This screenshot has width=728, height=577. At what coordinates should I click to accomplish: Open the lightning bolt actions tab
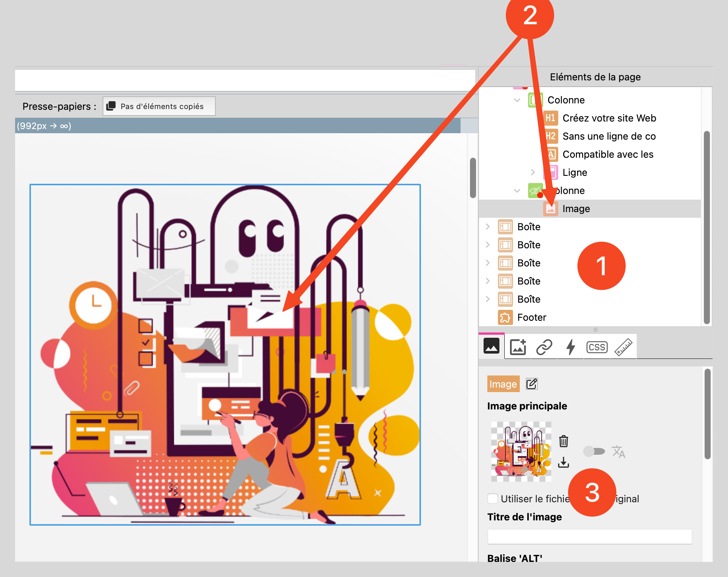pos(570,347)
